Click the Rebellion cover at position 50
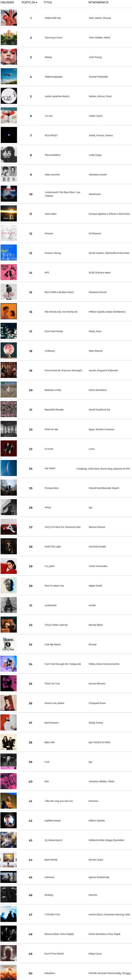 click(x=9, y=972)
